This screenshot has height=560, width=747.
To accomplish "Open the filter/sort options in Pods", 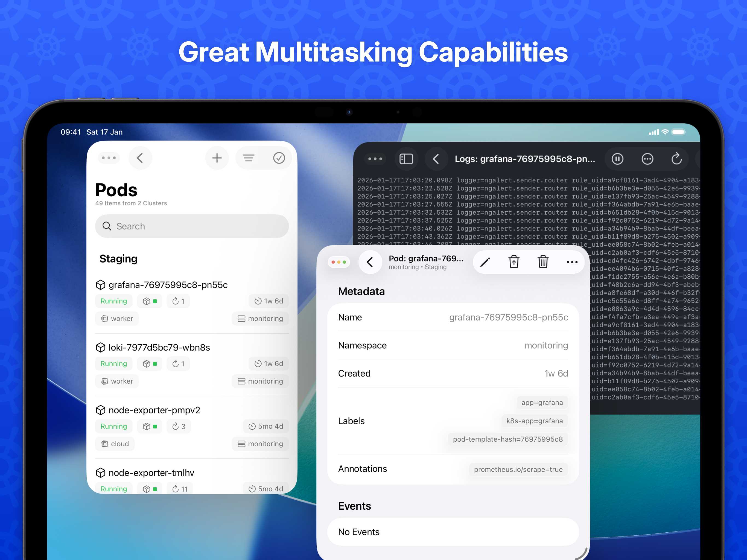I will 249,158.
